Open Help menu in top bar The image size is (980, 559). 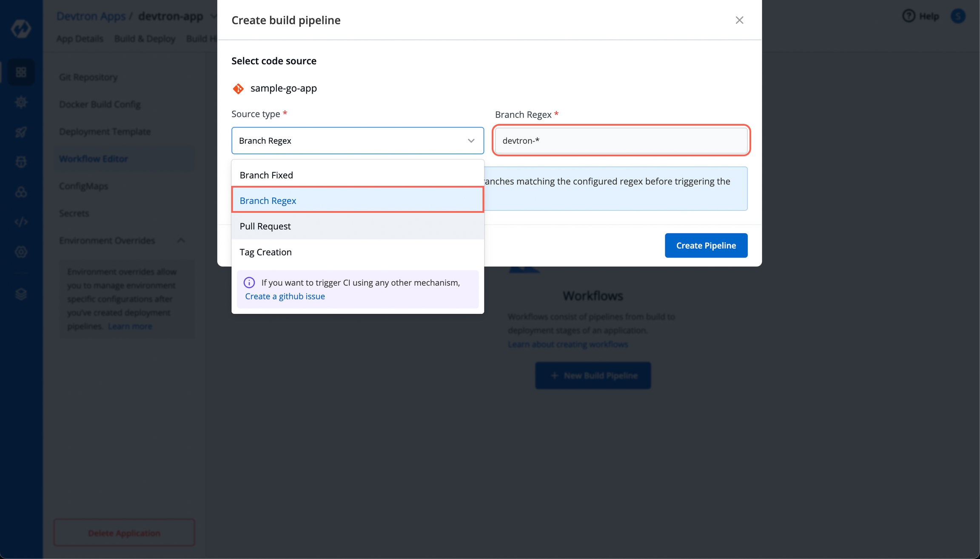[921, 16]
